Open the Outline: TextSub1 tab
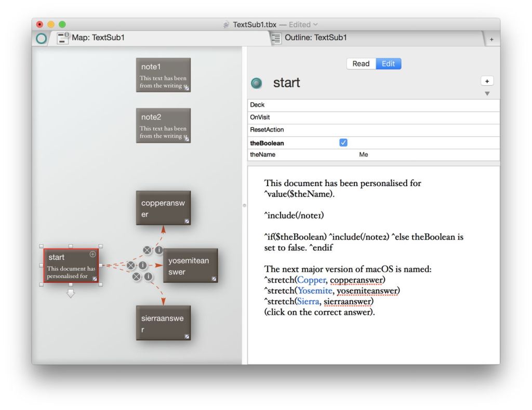This screenshot has height=410, width=532. [315, 38]
